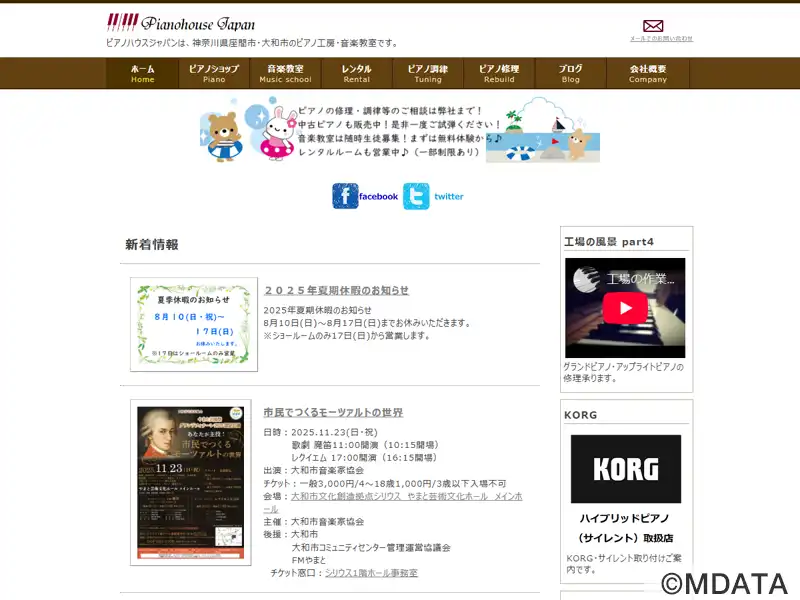Open the summer holiday notice thumbnail

(x=194, y=324)
